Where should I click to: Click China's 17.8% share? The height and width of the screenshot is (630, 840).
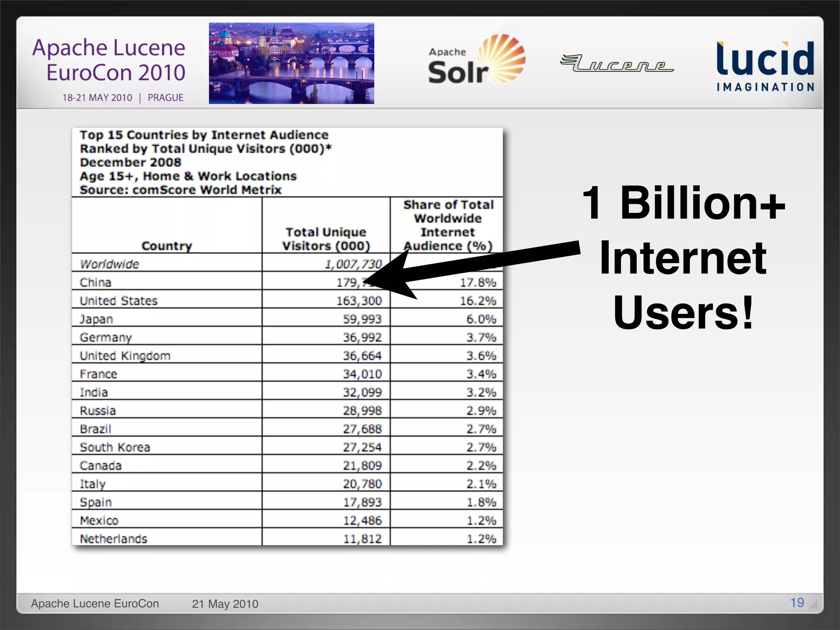point(478,282)
